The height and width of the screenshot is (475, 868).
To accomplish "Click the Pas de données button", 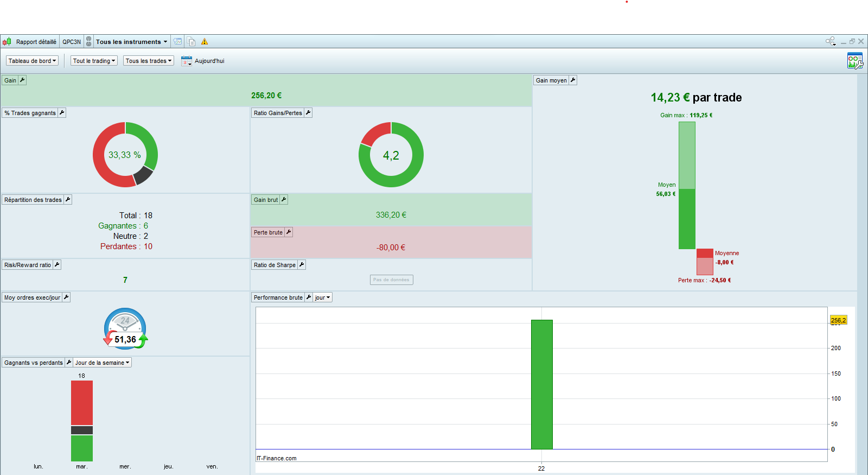I will point(391,280).
